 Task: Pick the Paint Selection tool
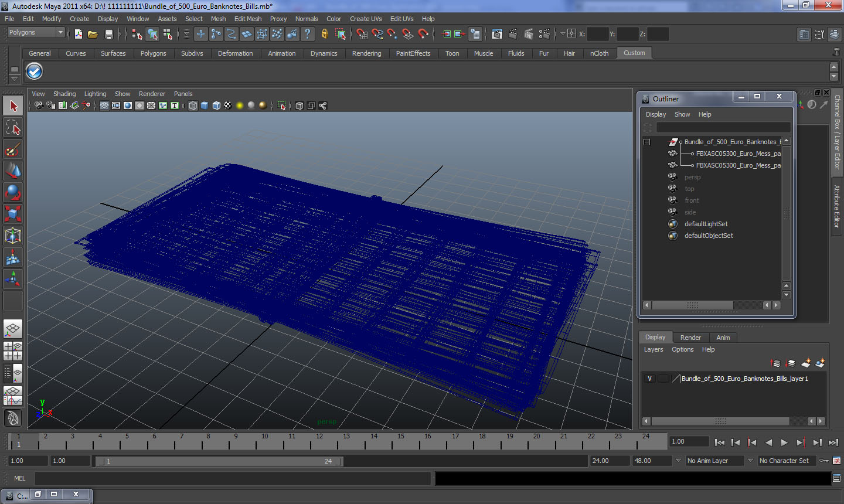13,149
